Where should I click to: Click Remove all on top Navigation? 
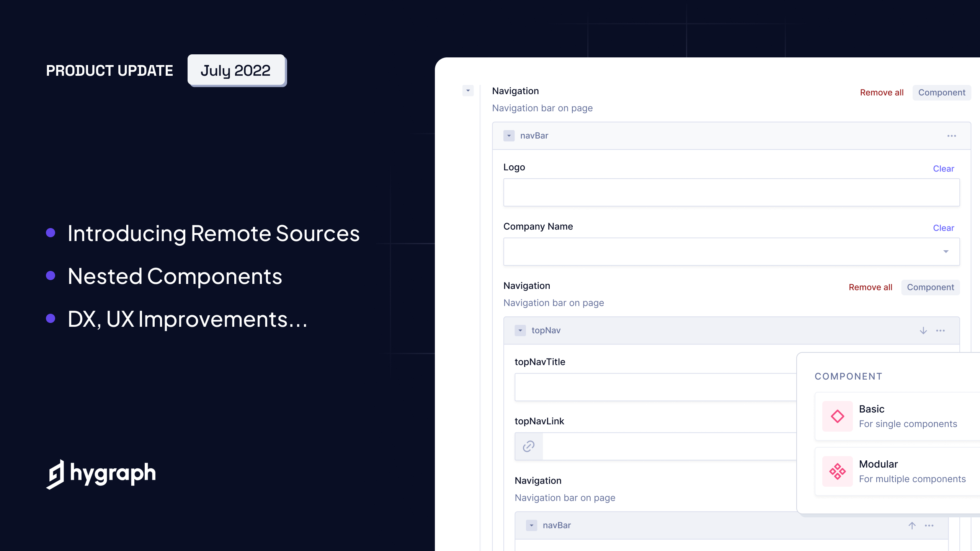click(882, 92)
